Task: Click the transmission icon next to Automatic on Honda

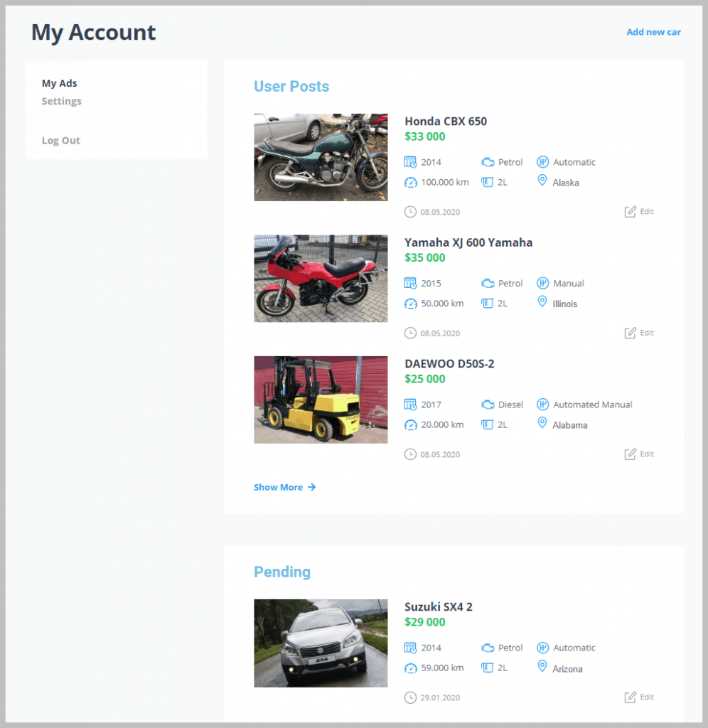Action: tap(542, 162)
